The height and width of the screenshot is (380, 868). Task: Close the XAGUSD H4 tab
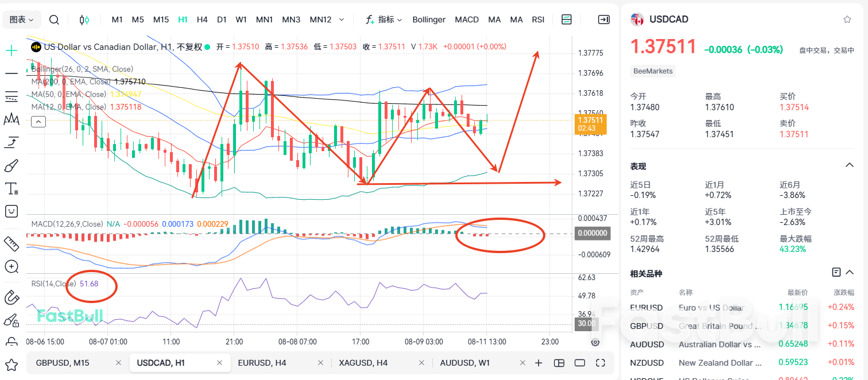coord(421,363)
